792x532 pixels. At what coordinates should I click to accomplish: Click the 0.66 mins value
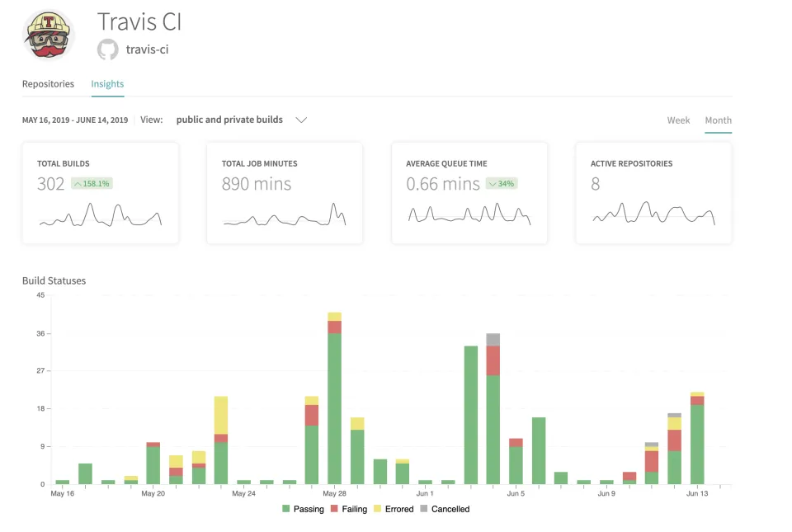pos(443,184)
